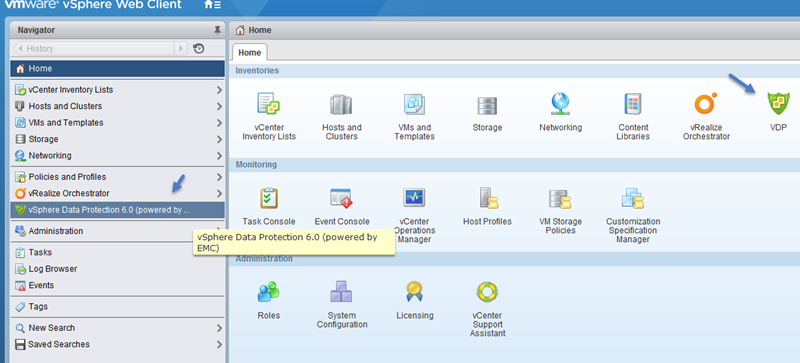800x363 pixels.
Task: Expand Policies and Profiles chevron
Action: (219, 177)
